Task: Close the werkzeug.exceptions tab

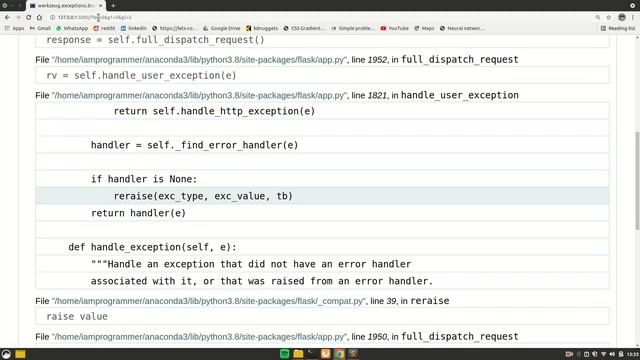Action: point(100,6)
